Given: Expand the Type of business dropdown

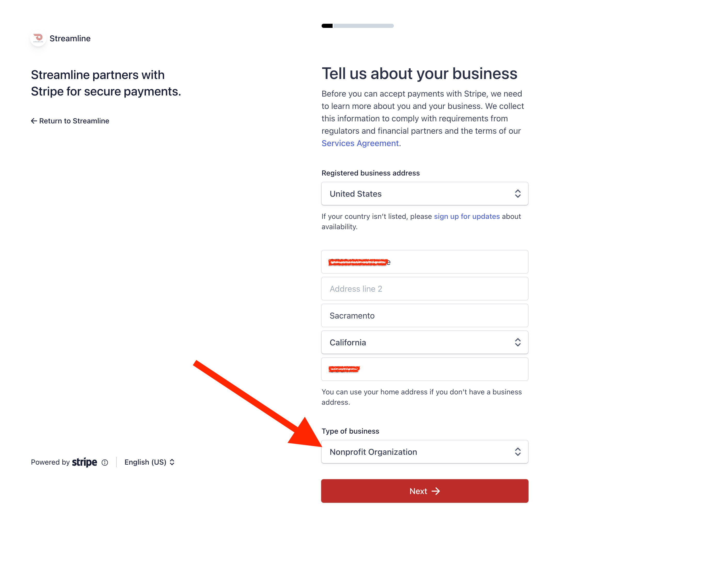Looking at the screenshot, I should pyautogui.click(x=425, y=452).
